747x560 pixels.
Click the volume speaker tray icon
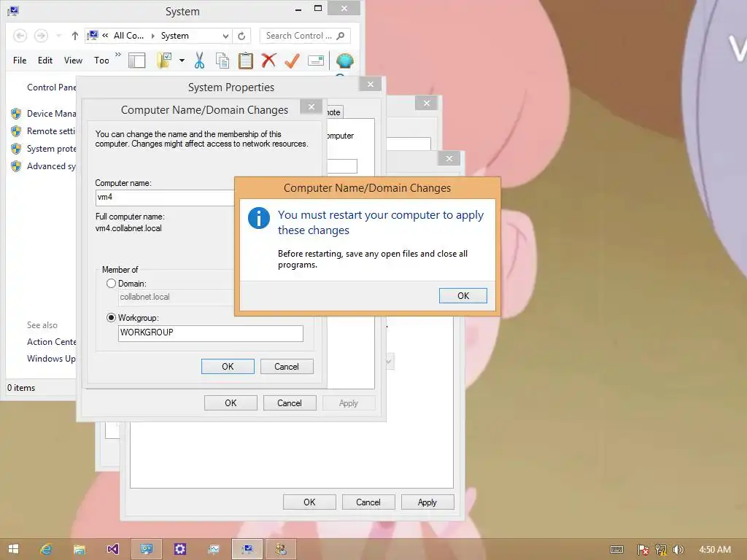click(678, 550)
